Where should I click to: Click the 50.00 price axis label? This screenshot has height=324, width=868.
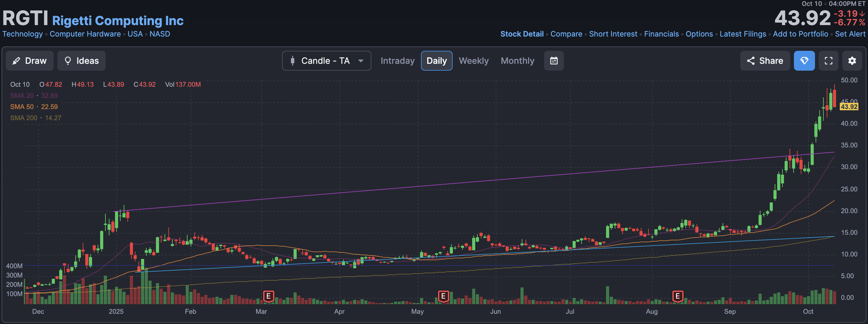point(849,80)
